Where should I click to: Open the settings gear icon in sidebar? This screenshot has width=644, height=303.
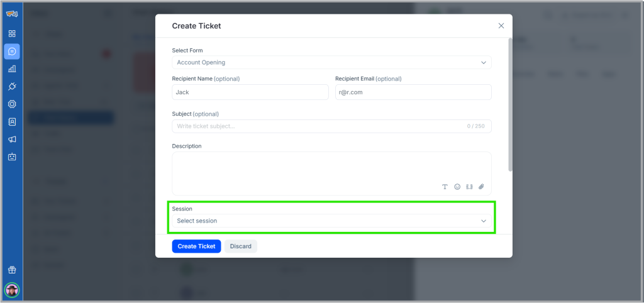pos(12,104)
